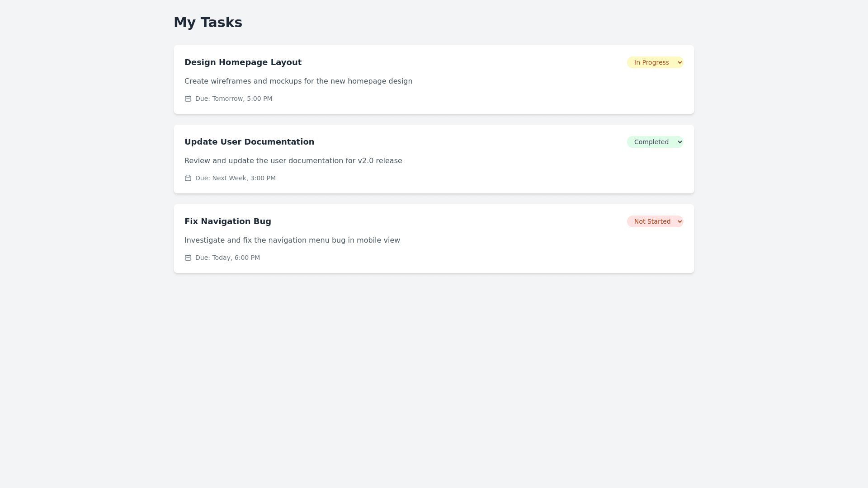Click the navigation menu bug description
The image size is (868, 488).
point(292,240)
